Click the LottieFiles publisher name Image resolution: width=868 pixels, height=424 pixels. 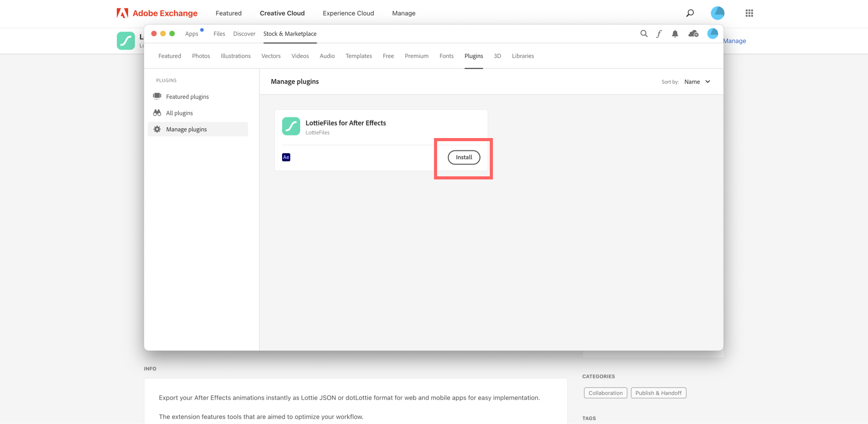(317, 133)
